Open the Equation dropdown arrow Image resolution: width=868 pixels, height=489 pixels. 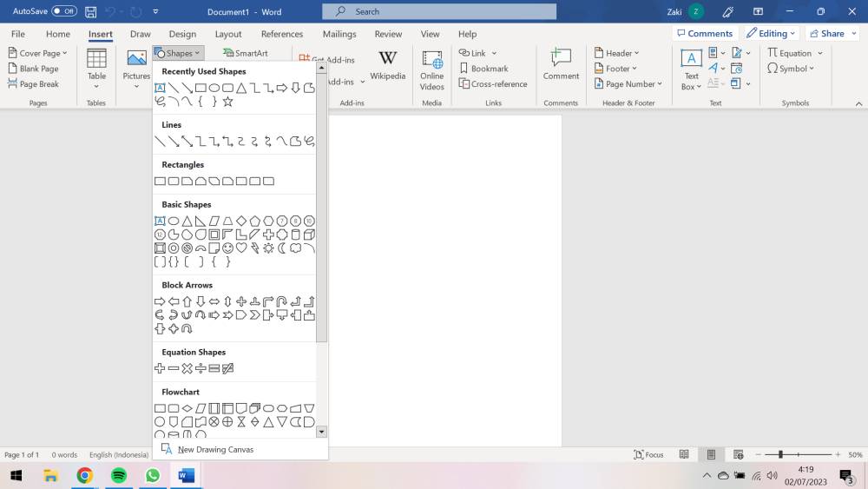(x=820, y=53)
